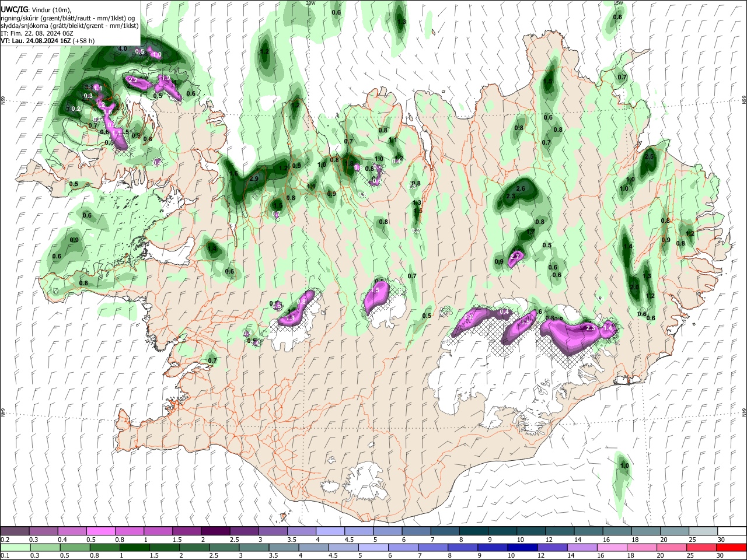
Task: Click the '20W' longitude label at top edge
Action: (x=310, y=3)
